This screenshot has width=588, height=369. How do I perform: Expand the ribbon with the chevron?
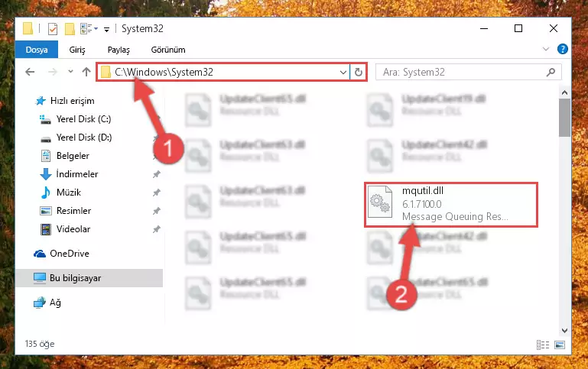[546, 49]
